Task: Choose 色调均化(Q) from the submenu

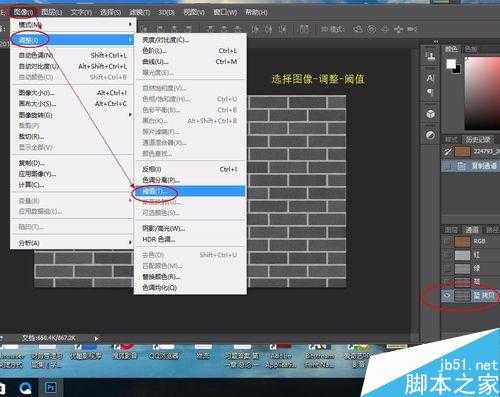Action: [190, 287]
